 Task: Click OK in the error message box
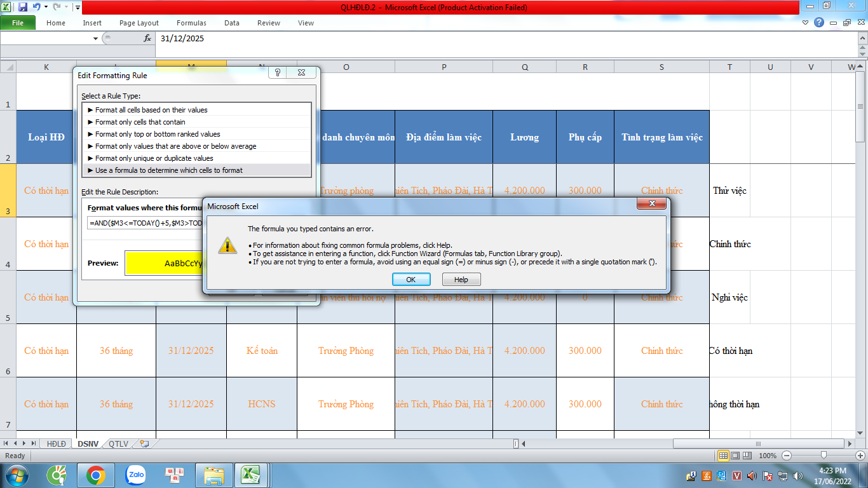[x=411, y=280]
